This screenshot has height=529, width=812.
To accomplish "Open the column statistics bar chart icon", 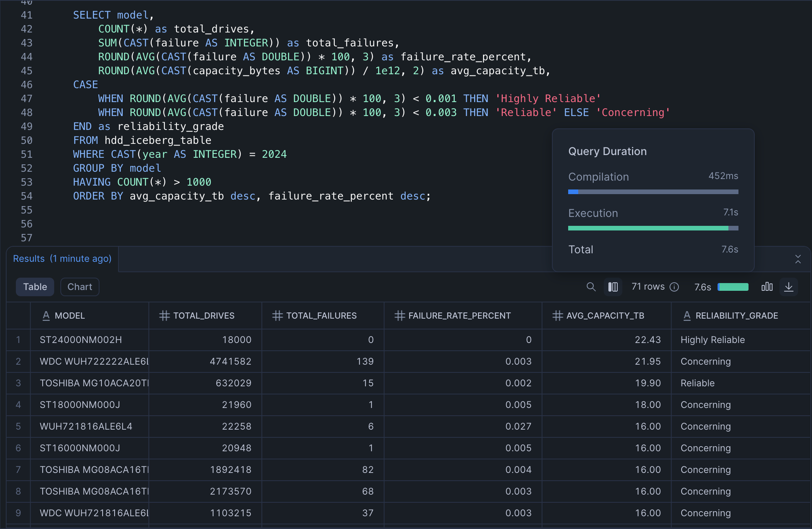I will 767,287.
